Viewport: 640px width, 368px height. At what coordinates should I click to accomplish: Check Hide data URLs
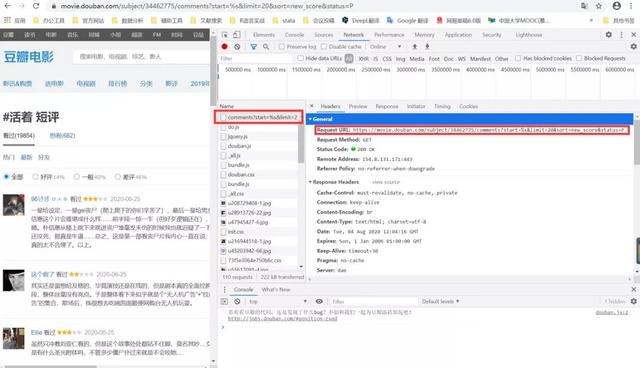(300, 59)
